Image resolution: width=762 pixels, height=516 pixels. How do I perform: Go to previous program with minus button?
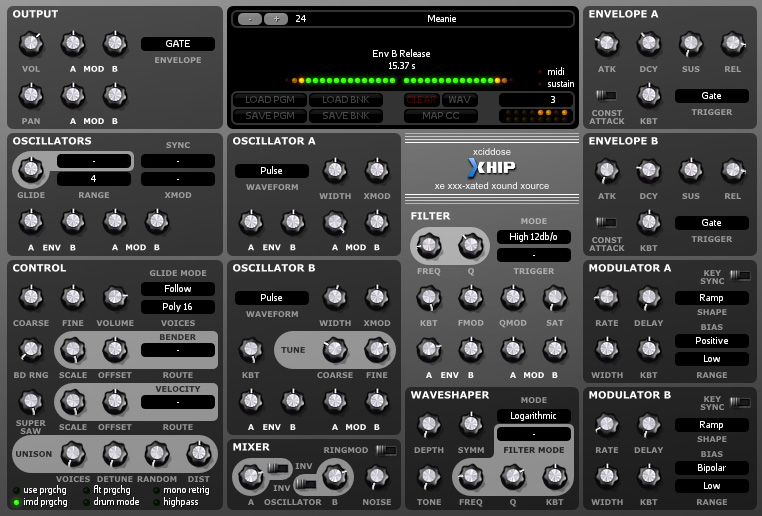[250, 19]
